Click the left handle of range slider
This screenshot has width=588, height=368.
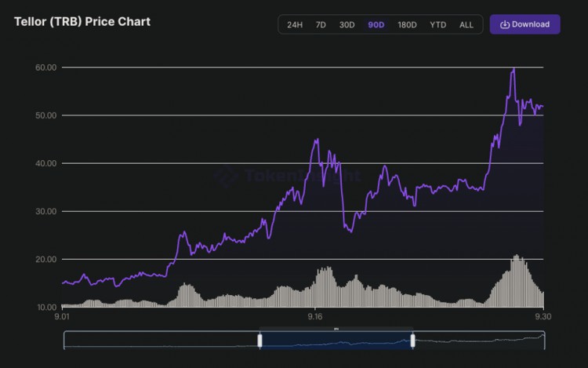pyautogui.click(x=259, y=340)
